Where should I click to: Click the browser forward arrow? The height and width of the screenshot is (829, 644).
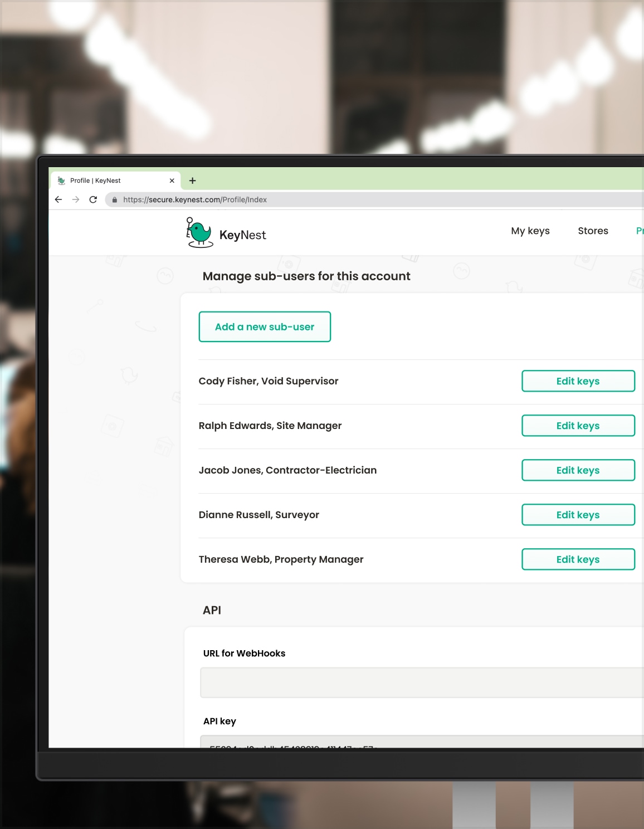click(75, 199)
